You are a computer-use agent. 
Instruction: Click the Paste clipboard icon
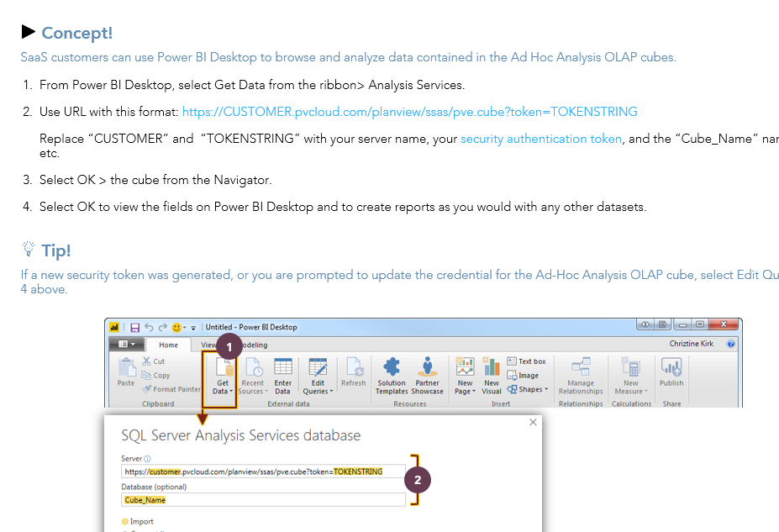point(126,367)
